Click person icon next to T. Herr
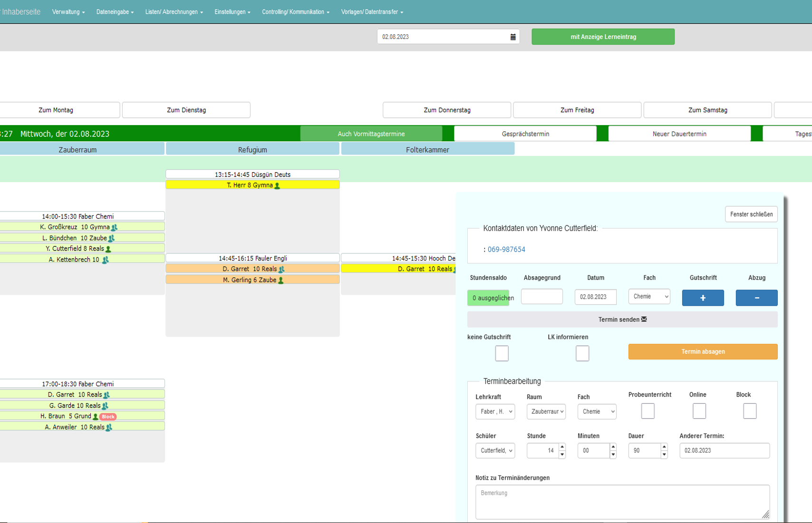 [277, 185]
